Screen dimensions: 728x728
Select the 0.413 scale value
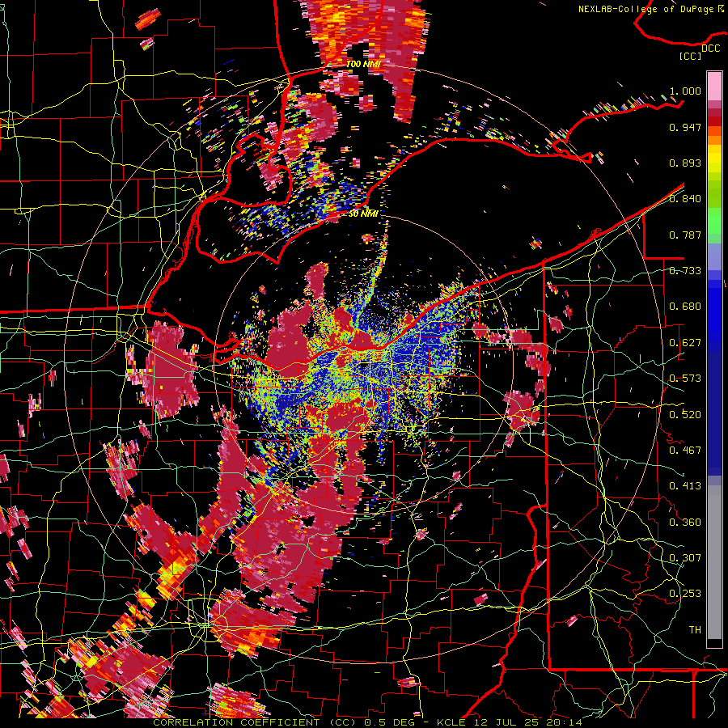point(685,486)
